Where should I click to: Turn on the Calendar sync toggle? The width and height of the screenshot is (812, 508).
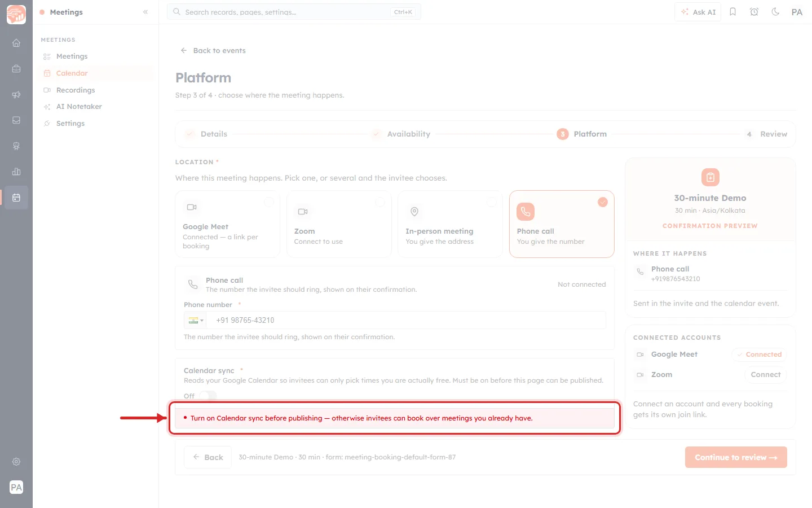208,396
